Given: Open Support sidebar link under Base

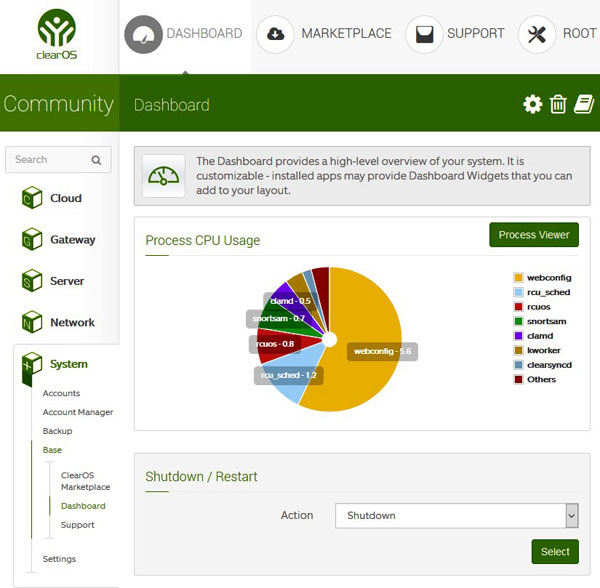Looking at the screenshot, I should (x=77, y=525).
